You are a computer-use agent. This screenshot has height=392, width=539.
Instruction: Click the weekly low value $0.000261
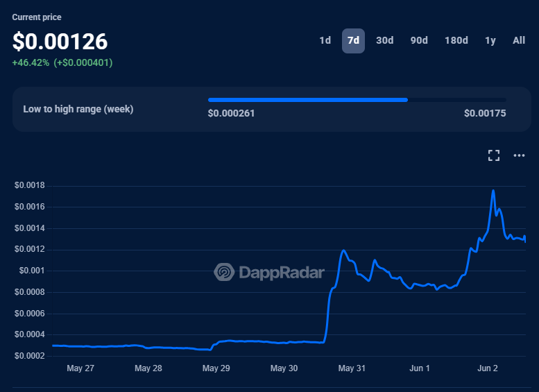231,113
